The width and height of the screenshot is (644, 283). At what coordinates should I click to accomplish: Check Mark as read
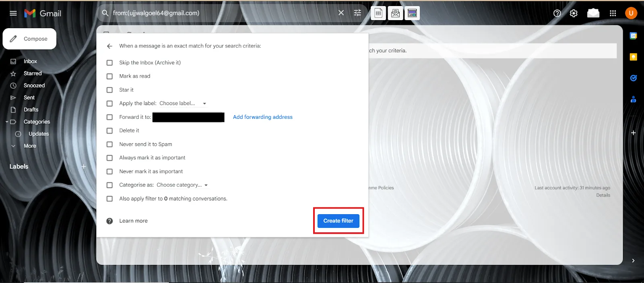click(109, 76)
